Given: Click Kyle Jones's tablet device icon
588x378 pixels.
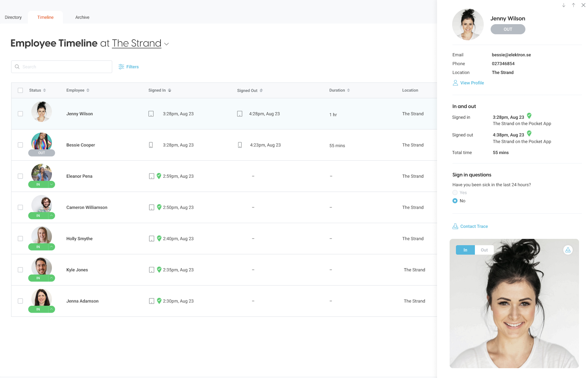Looking at the screenshot, I should (x=151, y=270).
